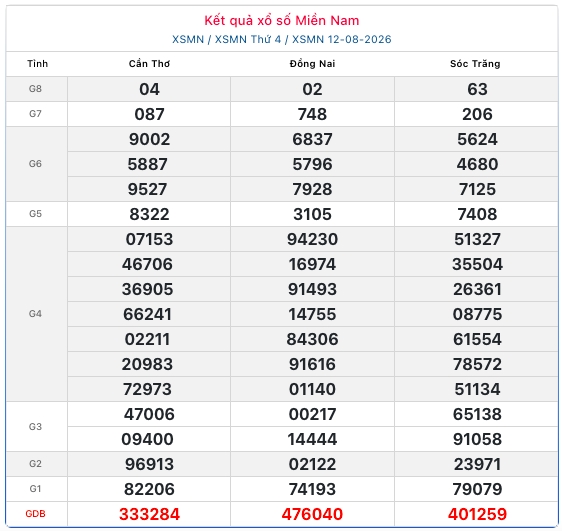
Task: Select G4 number 78572
Action: coord(477,364)
